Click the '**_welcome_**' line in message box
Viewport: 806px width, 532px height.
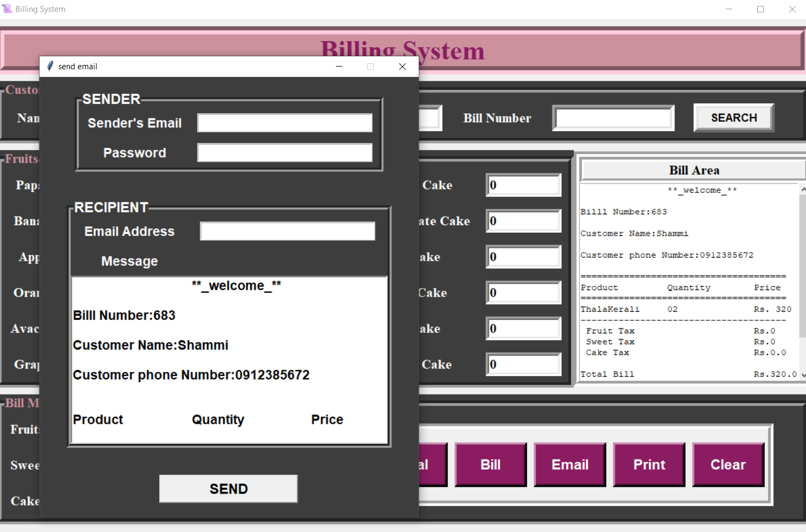236,285
